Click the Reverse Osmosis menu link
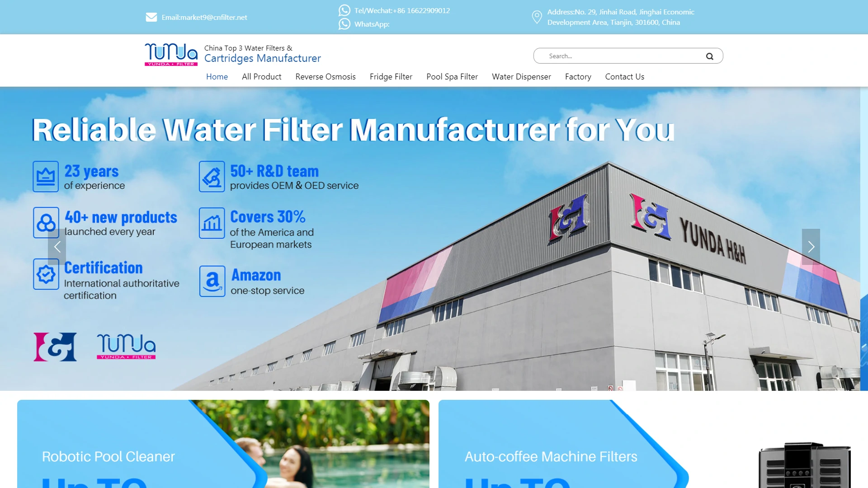Image resolution: width=868 pixels, height=488 pixels. pyautogui.click(x=325, y=76)
